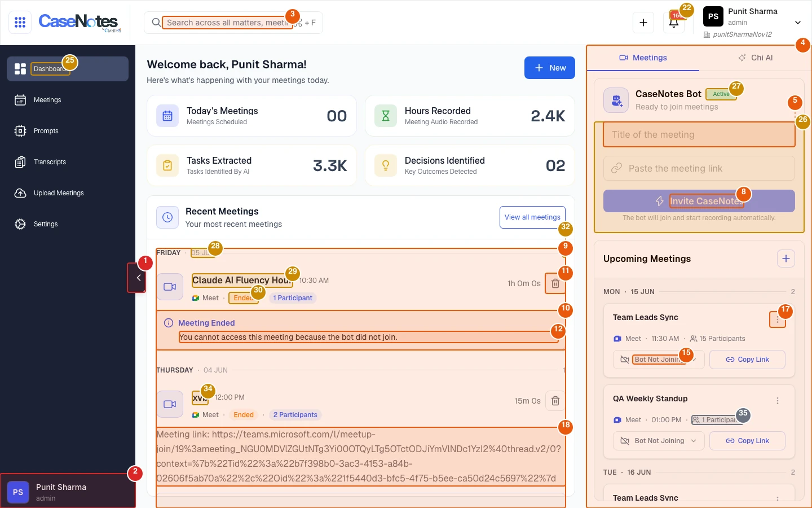Collapse the sidebar with the chevron handle
This screenshot has width=812, height=508.
coord(137,278)
